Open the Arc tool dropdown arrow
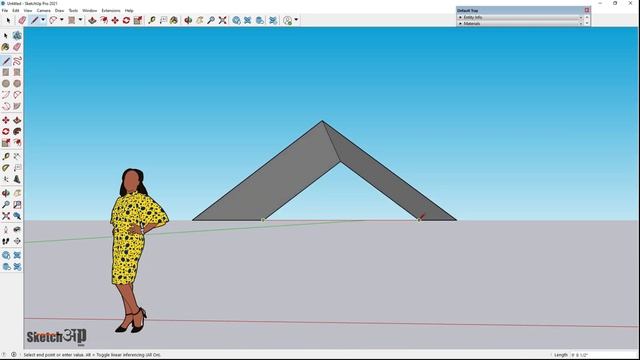The width and height of the screenshot is (640, 360). (x=62, y=20)
